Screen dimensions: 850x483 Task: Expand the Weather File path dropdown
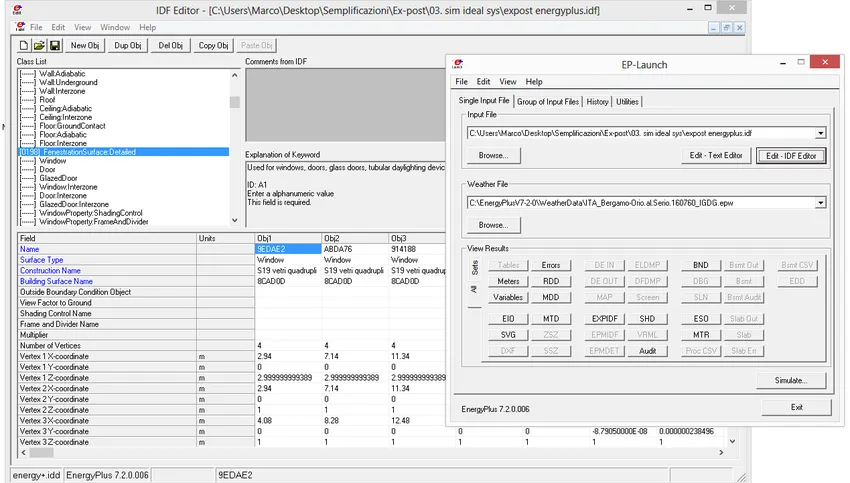click(820, 203)
